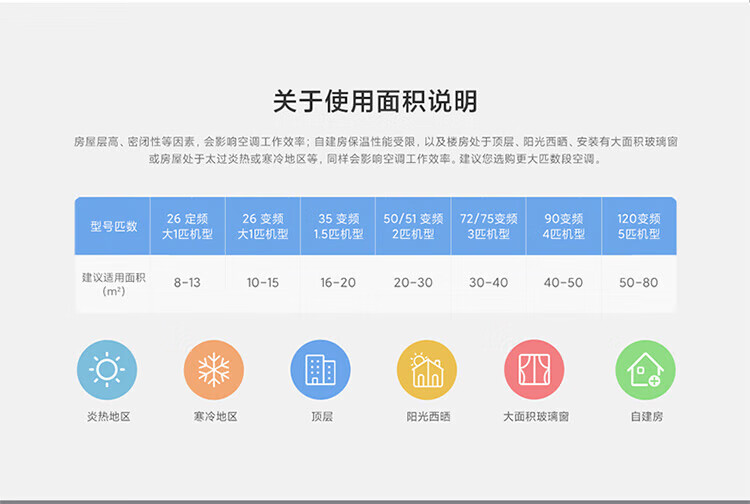Screen dimensions: 750x504
Task: Select the 120变频 5匹机型 column header
Action: coord(639,226)
